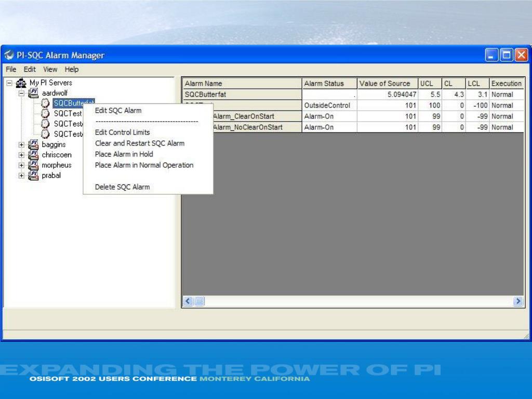
Task: Click the OutsideControl status cell
Action: [329, 105]
